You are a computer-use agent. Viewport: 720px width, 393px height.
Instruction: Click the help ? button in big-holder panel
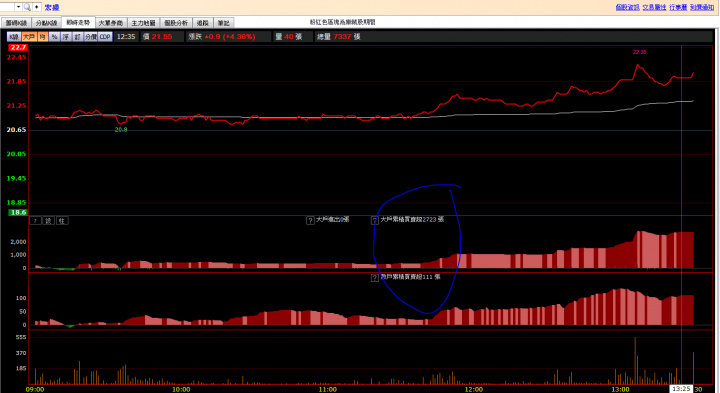point(35,221)
